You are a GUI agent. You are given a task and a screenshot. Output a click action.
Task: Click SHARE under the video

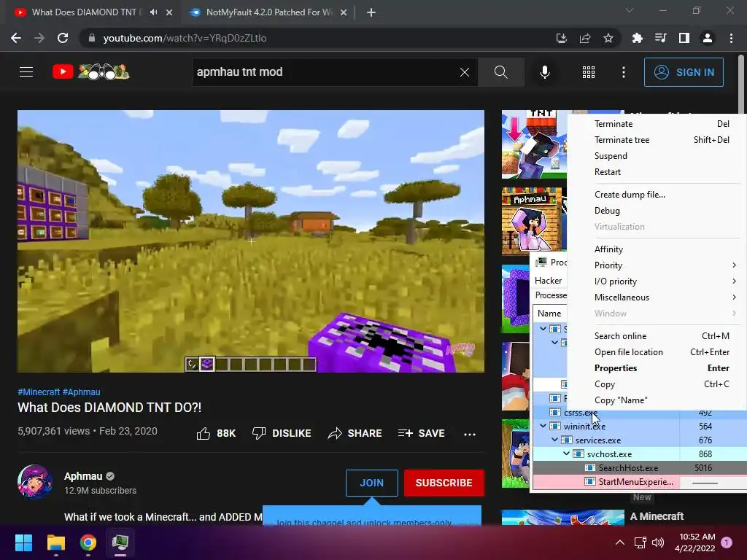pyautogui.click(x=355, y=433)
